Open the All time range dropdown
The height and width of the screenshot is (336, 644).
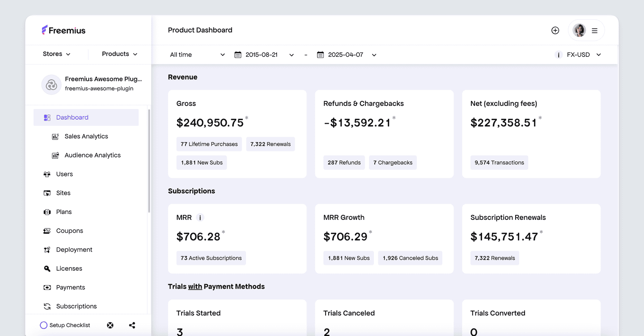197,55
